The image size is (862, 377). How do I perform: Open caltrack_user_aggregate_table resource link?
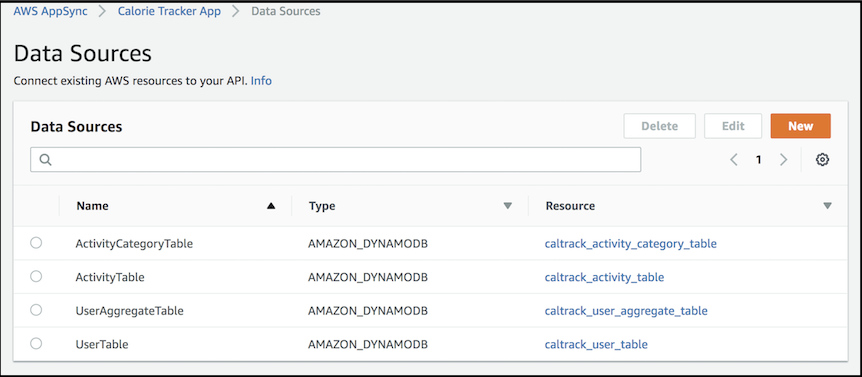(x=626, y=311)
